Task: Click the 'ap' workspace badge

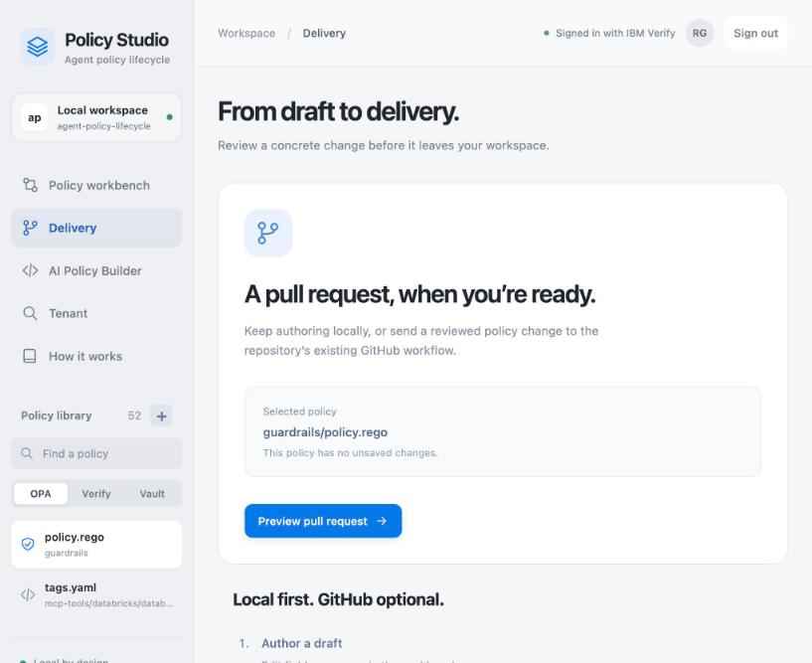Action: point(35,117)
